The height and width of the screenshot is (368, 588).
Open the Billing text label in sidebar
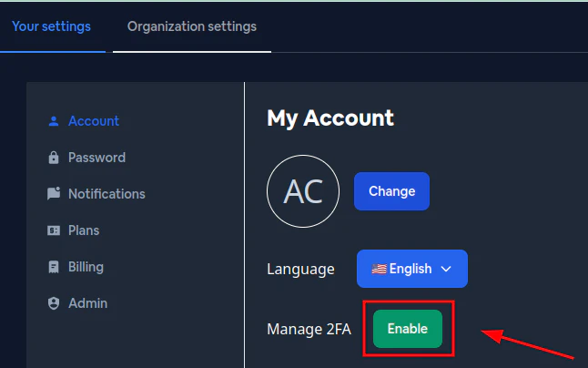click(86, 267)
